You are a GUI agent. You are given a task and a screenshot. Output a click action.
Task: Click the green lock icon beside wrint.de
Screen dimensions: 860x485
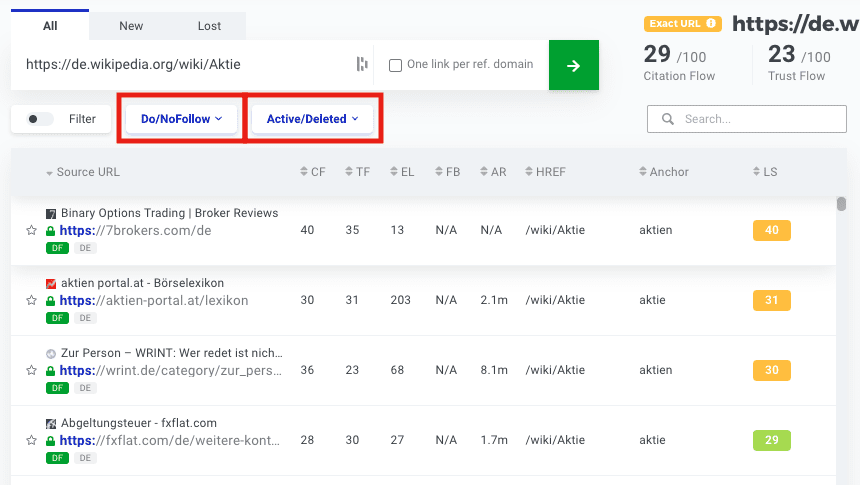(x=50, y=371)
